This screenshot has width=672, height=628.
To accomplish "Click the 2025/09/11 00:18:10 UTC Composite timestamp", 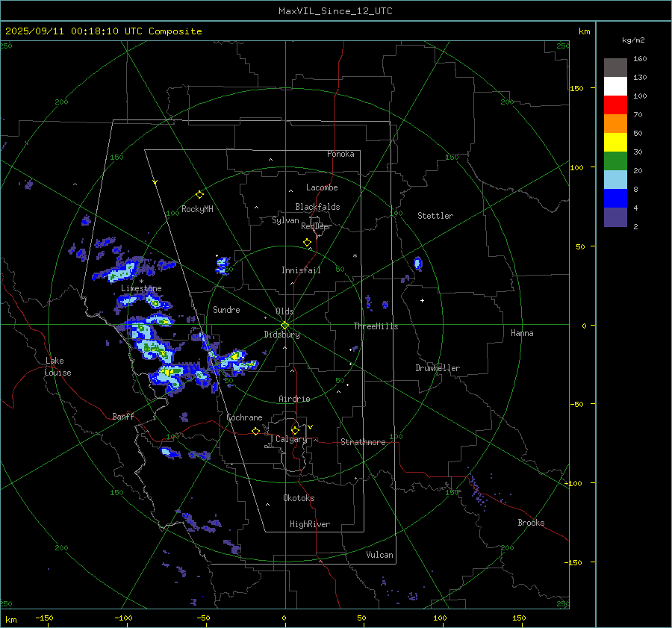I will point(103,31).
